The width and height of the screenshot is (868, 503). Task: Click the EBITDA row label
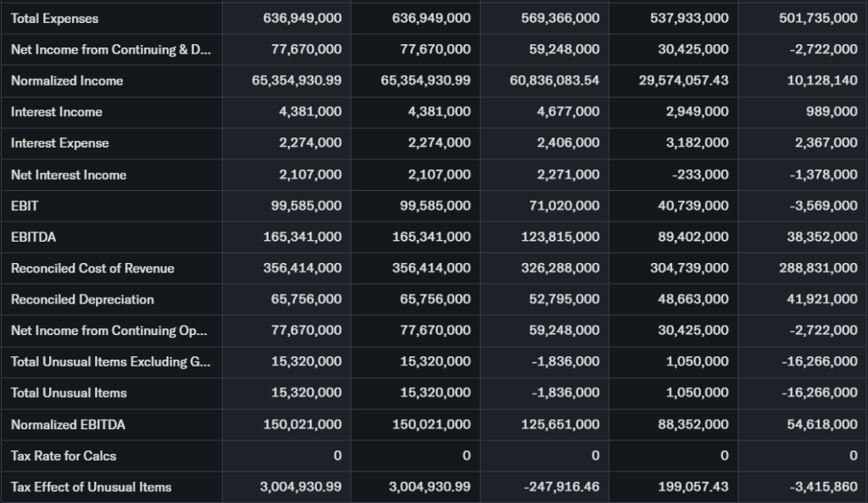point(34,237)
